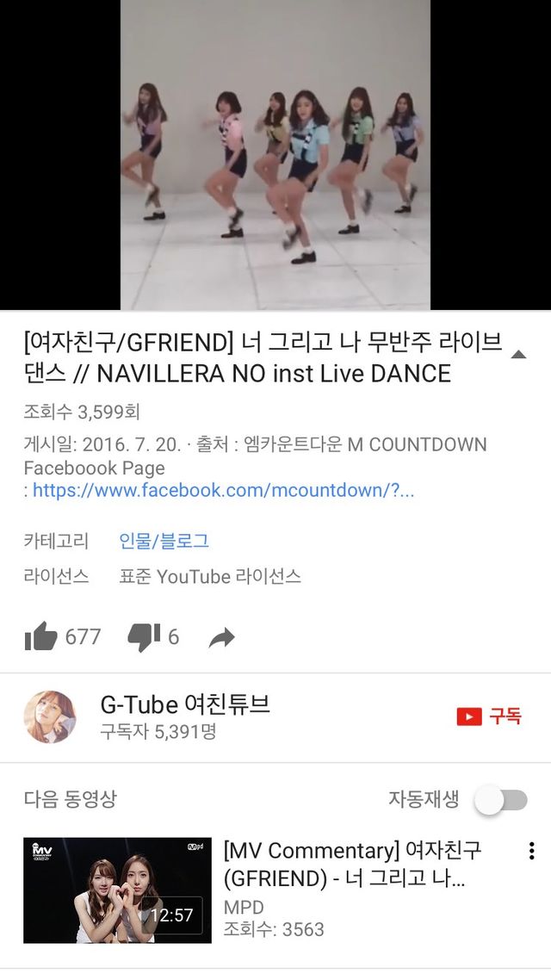The image size is (551, 980).
Task: Click the 다음 동영상 section header
Action: point(70,798)
